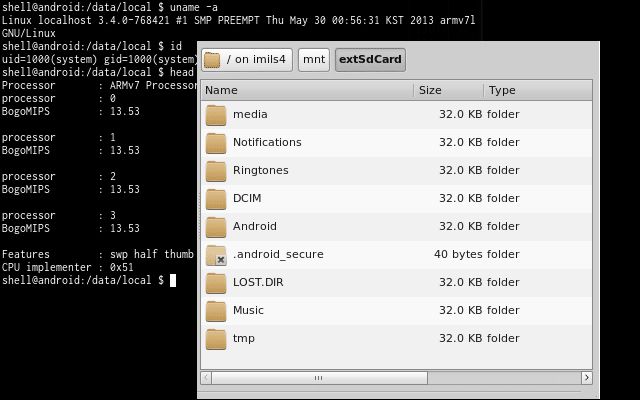Go to '/ on imils4' root location
Screen dimensions: 640x400
(247, 60)
